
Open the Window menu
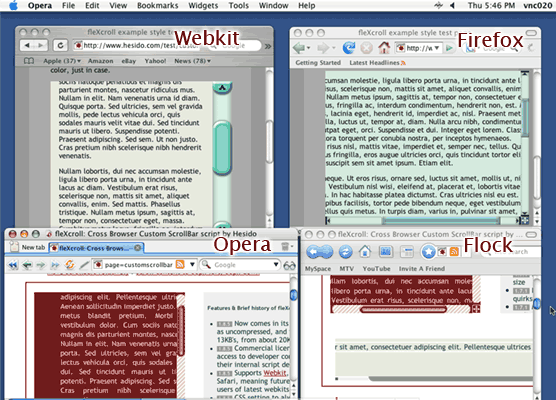click(273, 6)
